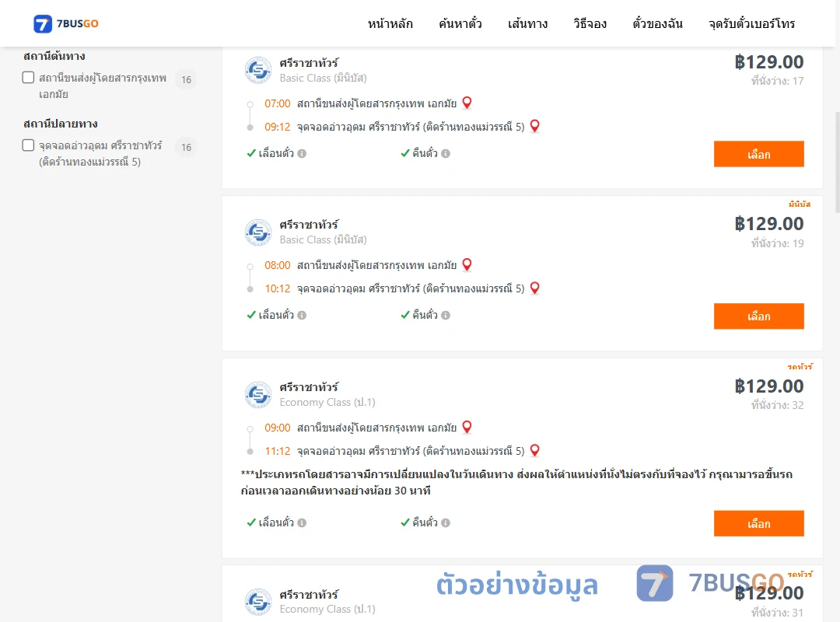Click ศรีราชาทัวร์ operator logo on 07:00 trip
The height and width of the screenshot is (622, 840).
click(x=258, y=70)
